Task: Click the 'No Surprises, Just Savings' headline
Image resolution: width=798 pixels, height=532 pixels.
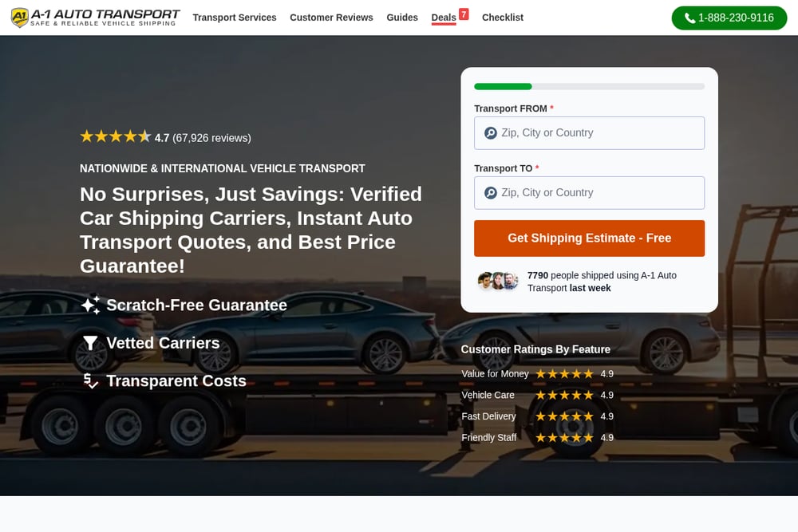Action: click(x=251, y=230)
